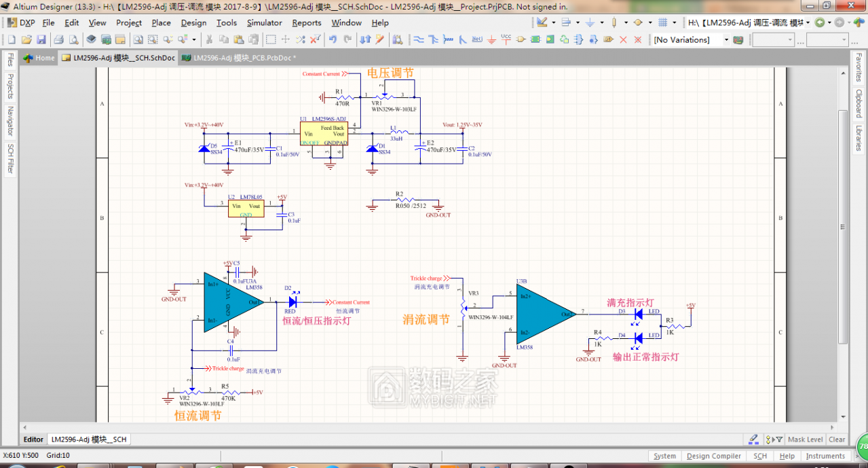
Task: Fit the document with the zoom icon
Action: click(137, 40)
